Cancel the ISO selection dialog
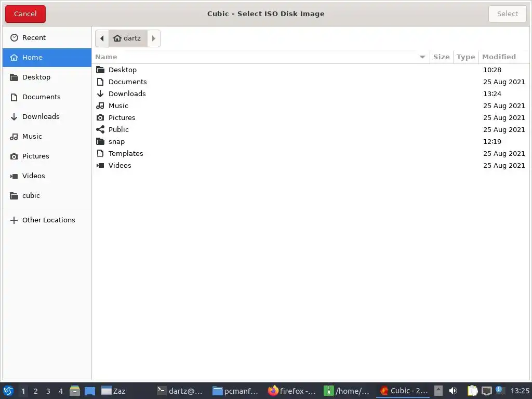This screenshot has width=532, height=399. click(x=25, y=14)
